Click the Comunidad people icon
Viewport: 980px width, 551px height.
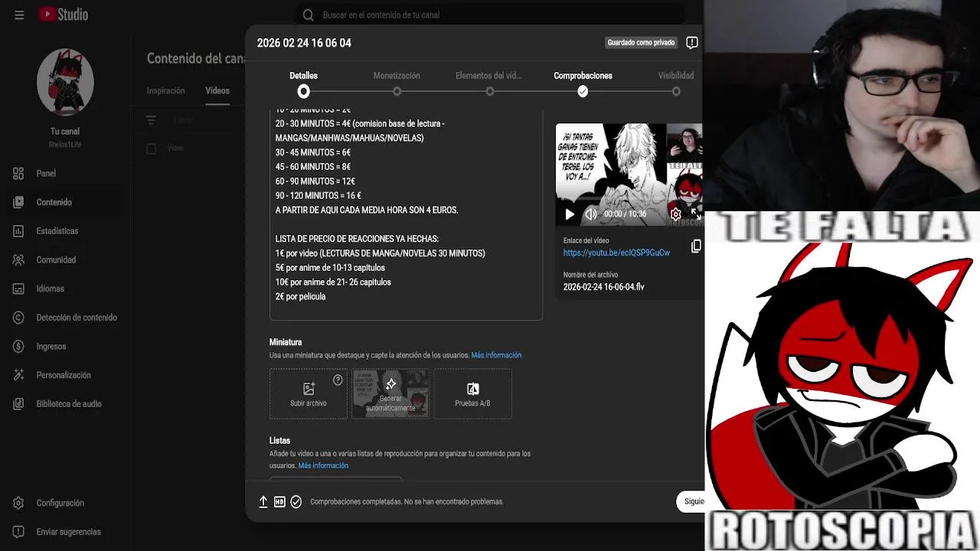click(18, 260)
